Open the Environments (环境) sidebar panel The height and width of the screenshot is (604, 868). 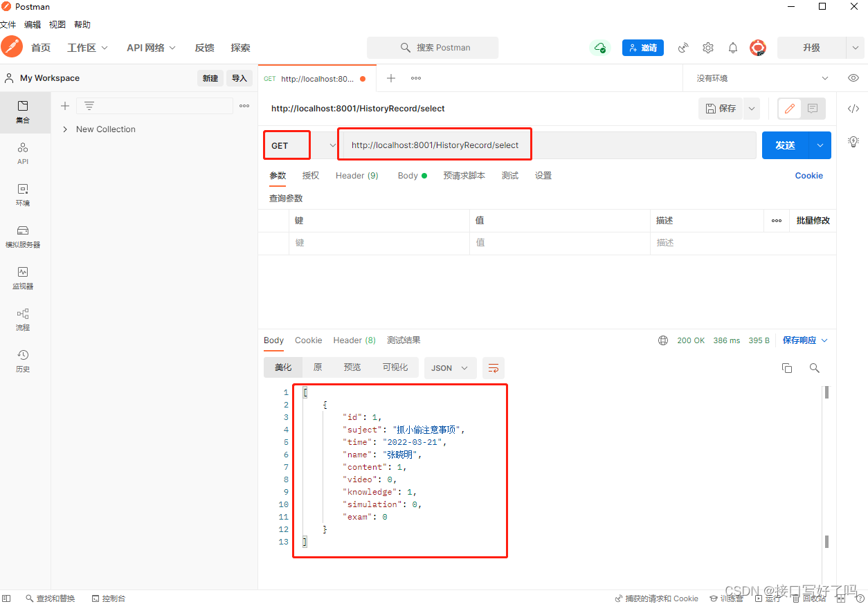pyautogui.click(x=23, y=195)
